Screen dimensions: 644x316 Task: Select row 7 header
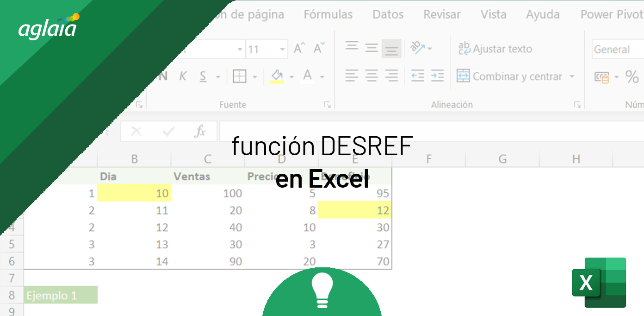pyautogui.click(x=12, y=278)
